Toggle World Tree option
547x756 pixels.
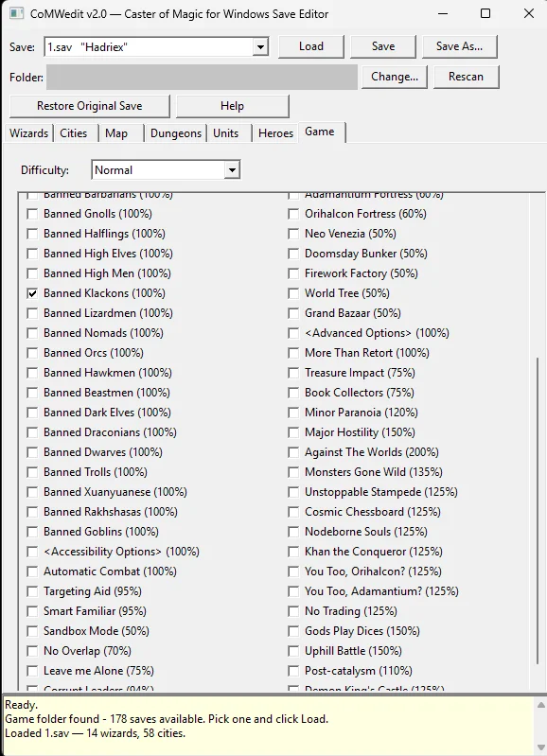293,293
